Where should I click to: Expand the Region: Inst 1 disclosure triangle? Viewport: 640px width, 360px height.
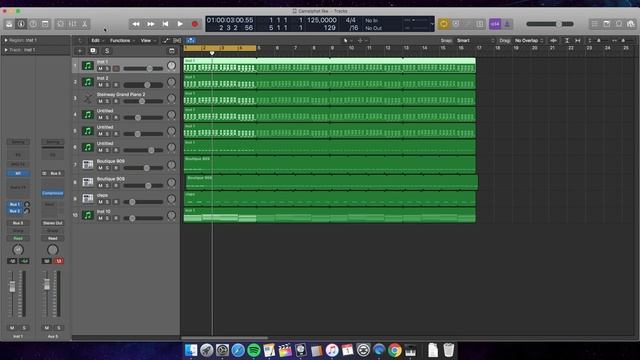[x=6, y=40]
